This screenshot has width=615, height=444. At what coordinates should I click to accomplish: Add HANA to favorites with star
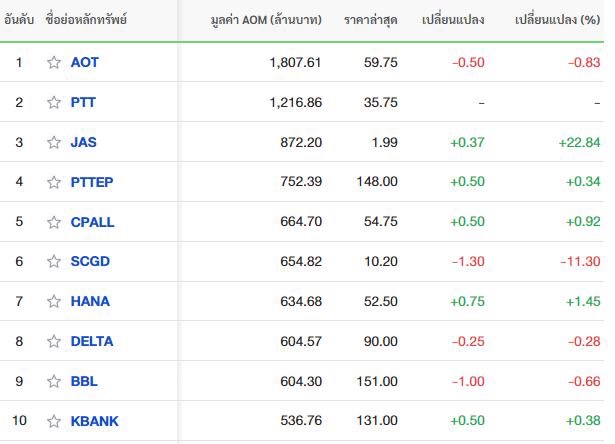pos(54,301)
